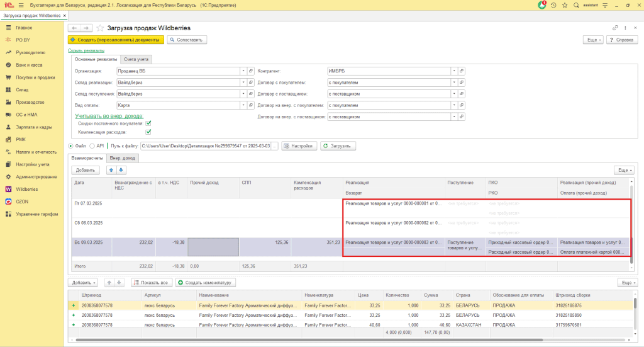Click the file path input field
The image size is (644, 347).
(205, 146)
